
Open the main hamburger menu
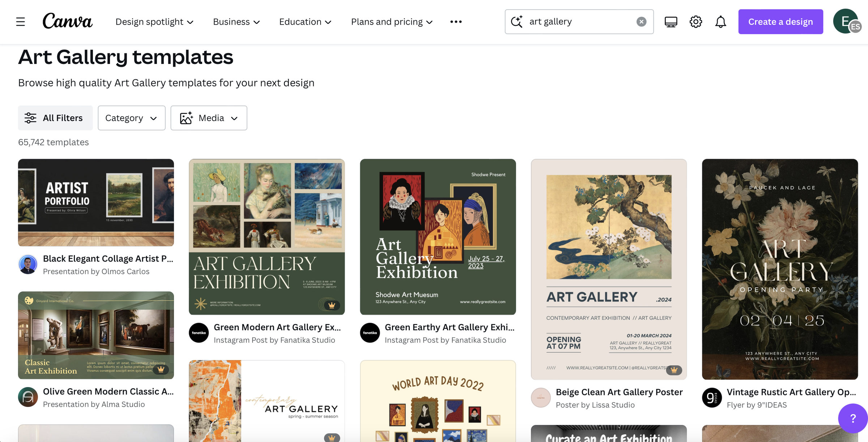pos(21,22)
